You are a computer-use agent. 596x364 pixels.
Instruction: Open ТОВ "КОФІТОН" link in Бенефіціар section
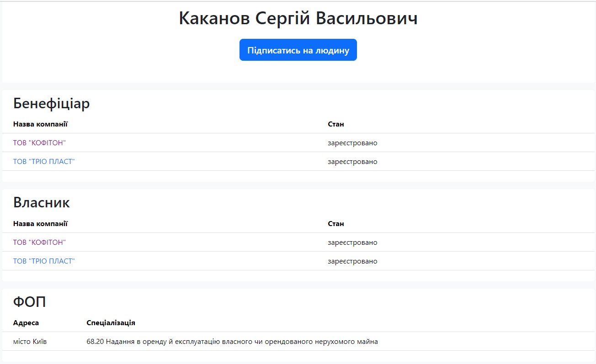point(39,143)
